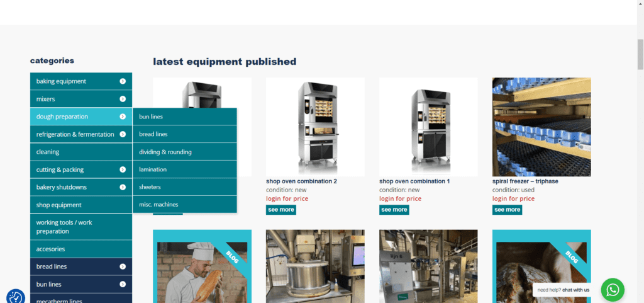Open mixers category
Viewport: 644px width, 303px height.
click(x=81, y=99)
